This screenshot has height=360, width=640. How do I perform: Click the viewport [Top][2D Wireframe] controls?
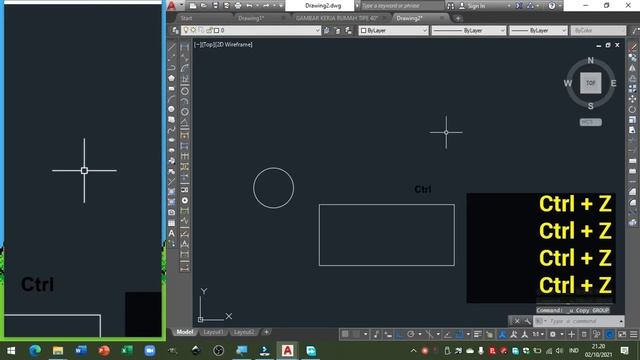pyautogui.click(x=223, y=44)
